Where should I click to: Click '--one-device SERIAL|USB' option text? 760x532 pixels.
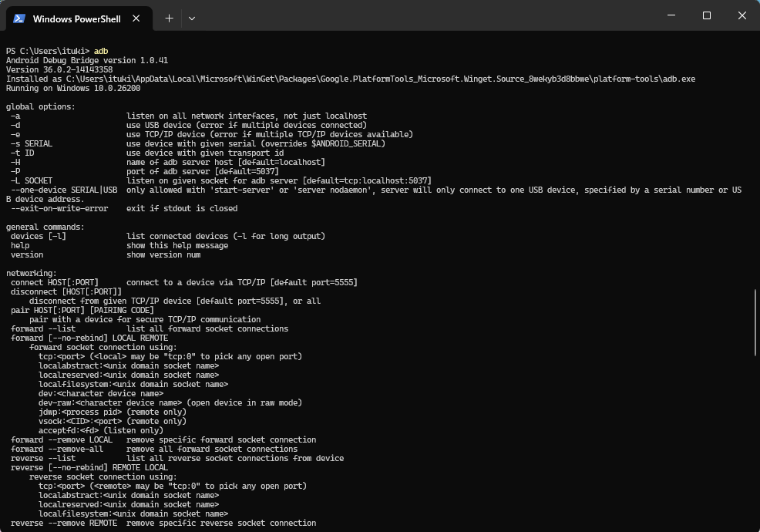(64, 190)
